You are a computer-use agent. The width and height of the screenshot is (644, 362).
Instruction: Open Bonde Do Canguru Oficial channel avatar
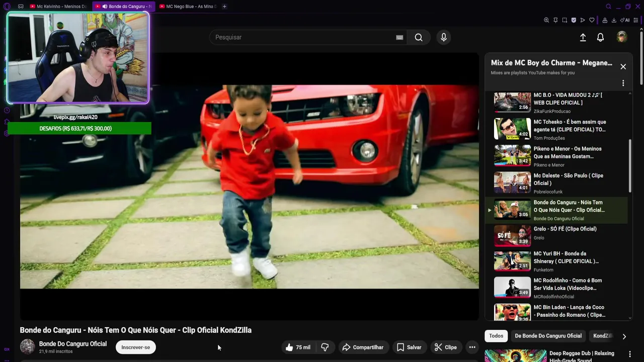pos(27,347)
